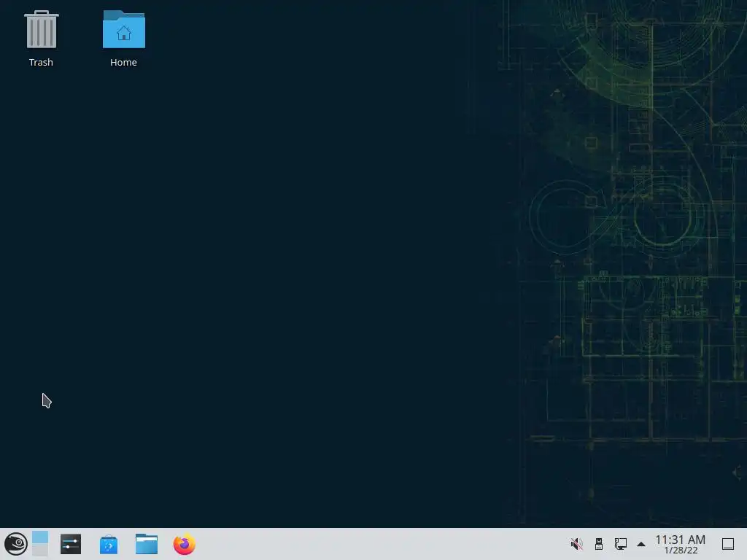This screenshot has width=747, height=560.
Task: Launch Dolphin file manager from taskbar
Action: point(146,544)
